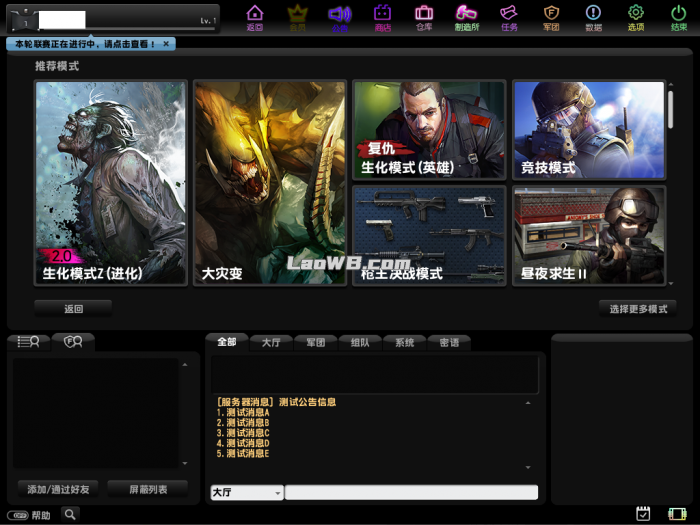The width and height of the screenshot is (700, 525).
Task: Click the 选择更多模式 button
Action: coord(638,308)
